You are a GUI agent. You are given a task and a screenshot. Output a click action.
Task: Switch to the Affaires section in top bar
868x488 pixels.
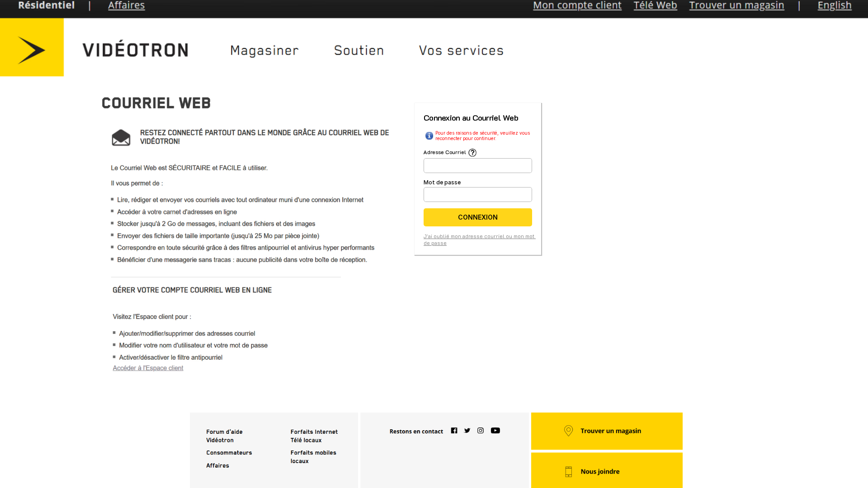click(x=126, y=5)
